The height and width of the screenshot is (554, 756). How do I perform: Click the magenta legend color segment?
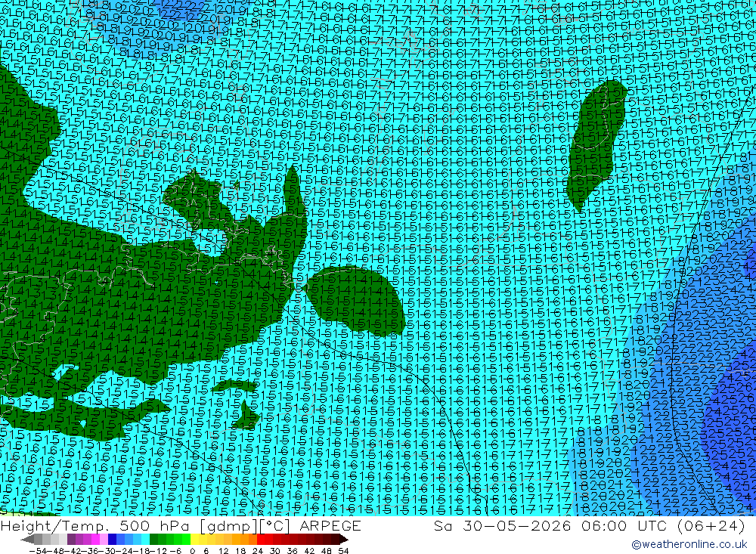point(96,539)
